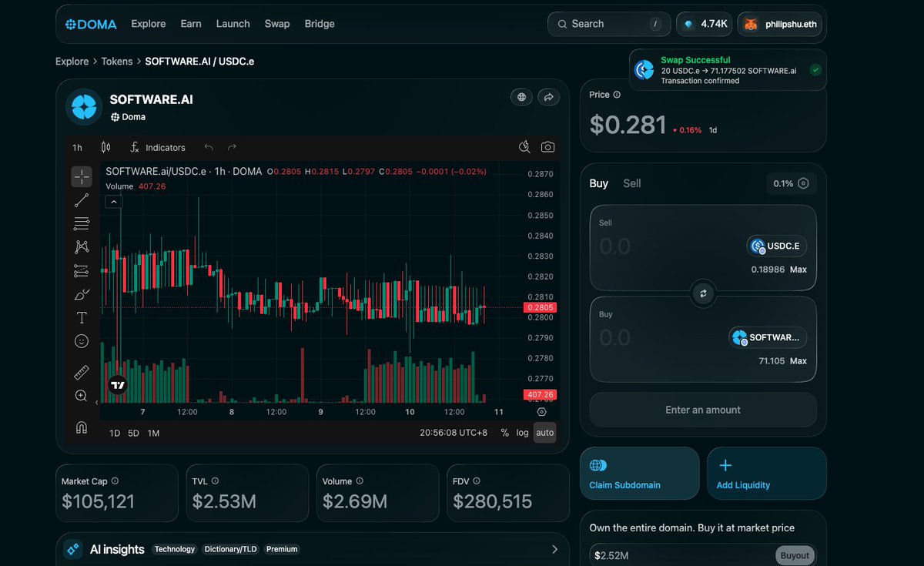
Task: Swap the sell and buy tokens
Action: (x=703, y=293)
